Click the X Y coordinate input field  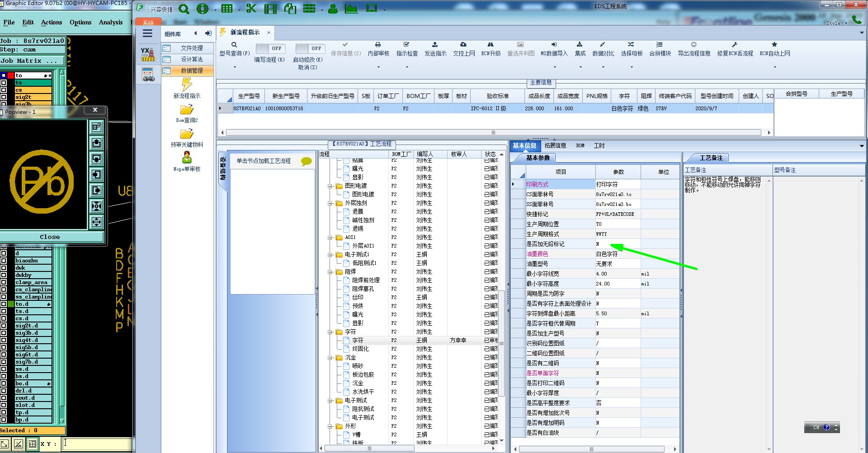coord(96,444)
